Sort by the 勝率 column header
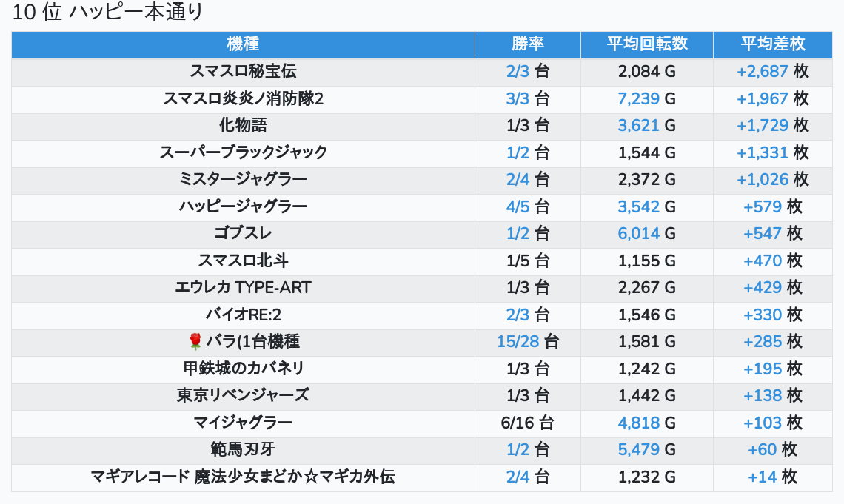 pos(528,44)
